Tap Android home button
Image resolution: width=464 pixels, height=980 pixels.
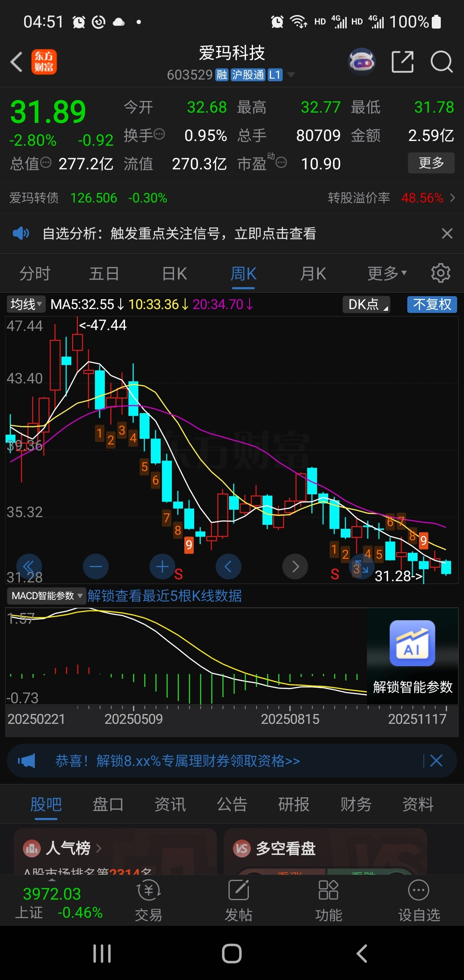pyautogui.click(x=232, y=954)
